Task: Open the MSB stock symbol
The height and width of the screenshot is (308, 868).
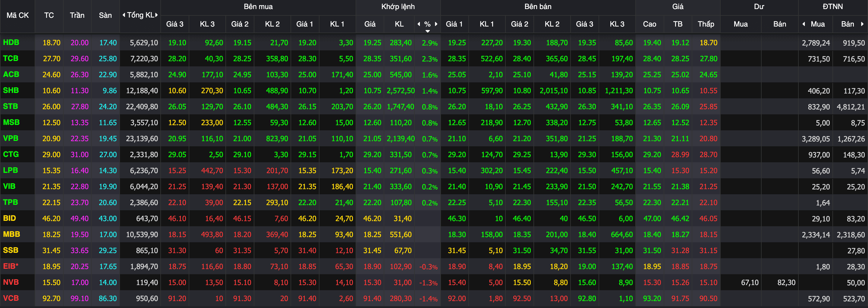Action: tap(11, 122)
